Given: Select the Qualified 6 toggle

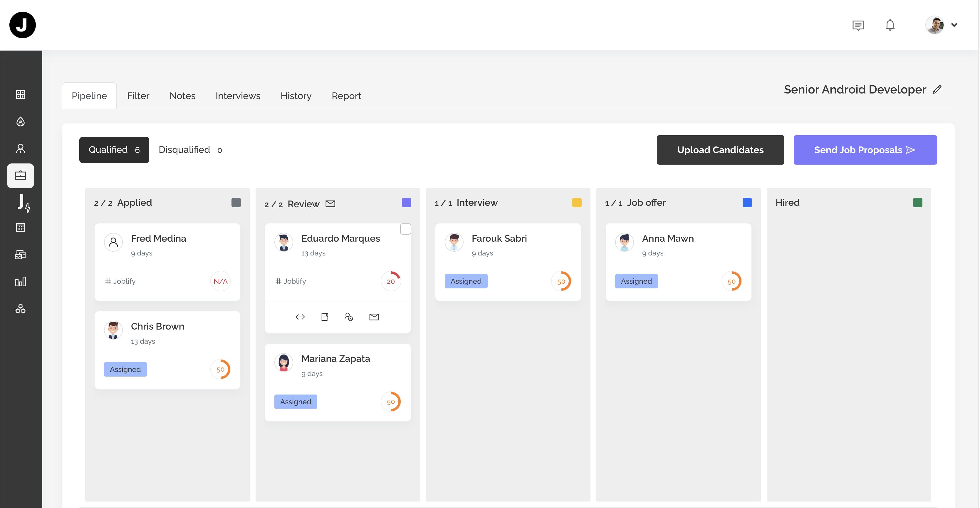Looking at the screenshot, I should click(114, 150).
